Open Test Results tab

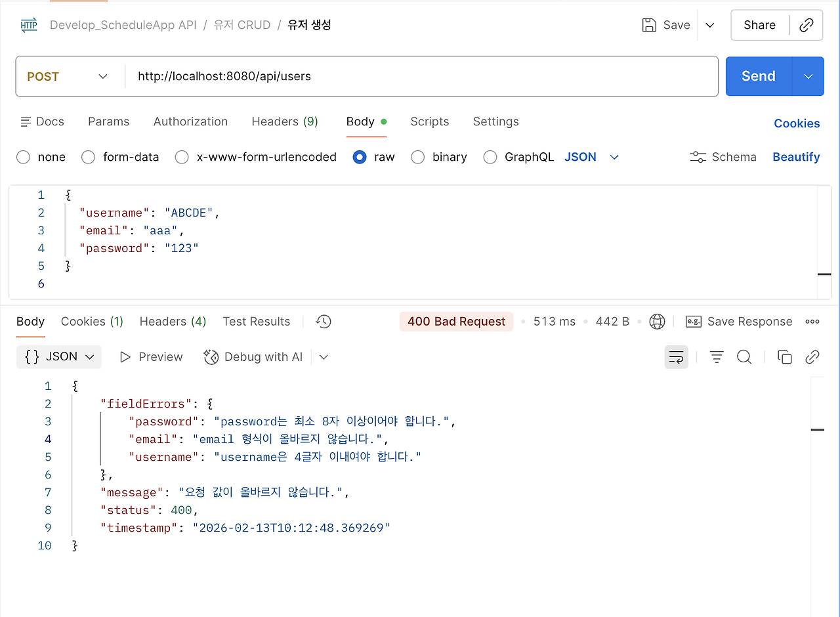tap(256, 322)
